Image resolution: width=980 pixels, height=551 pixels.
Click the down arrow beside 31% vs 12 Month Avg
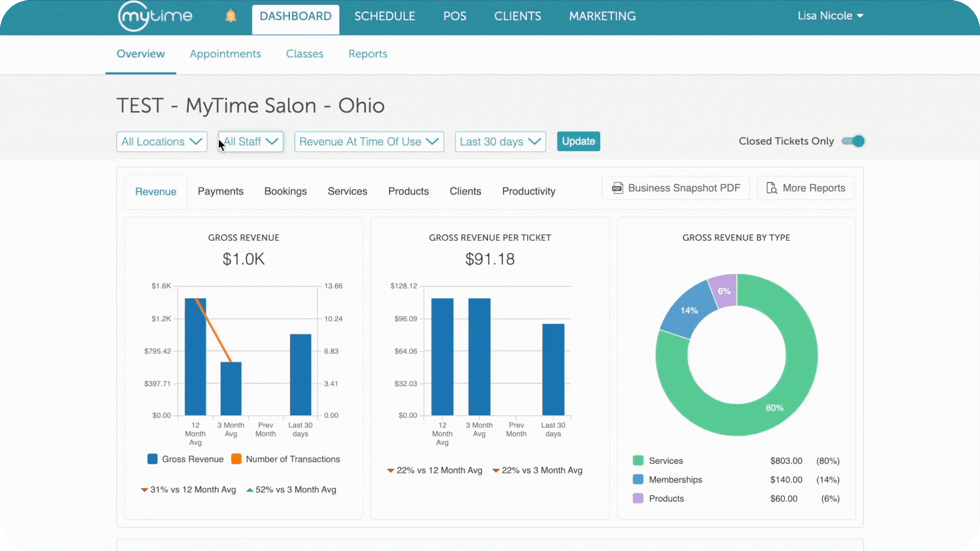tap(144, 490)
